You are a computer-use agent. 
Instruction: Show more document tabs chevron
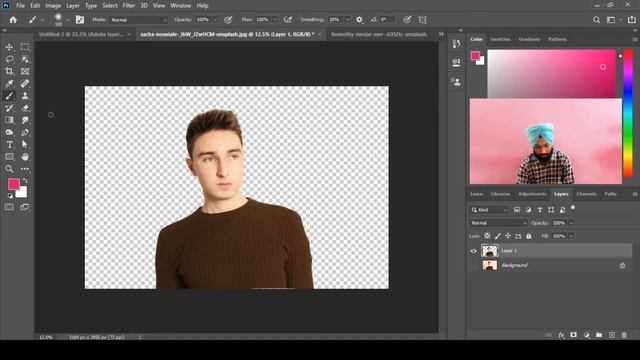(441, 34)
